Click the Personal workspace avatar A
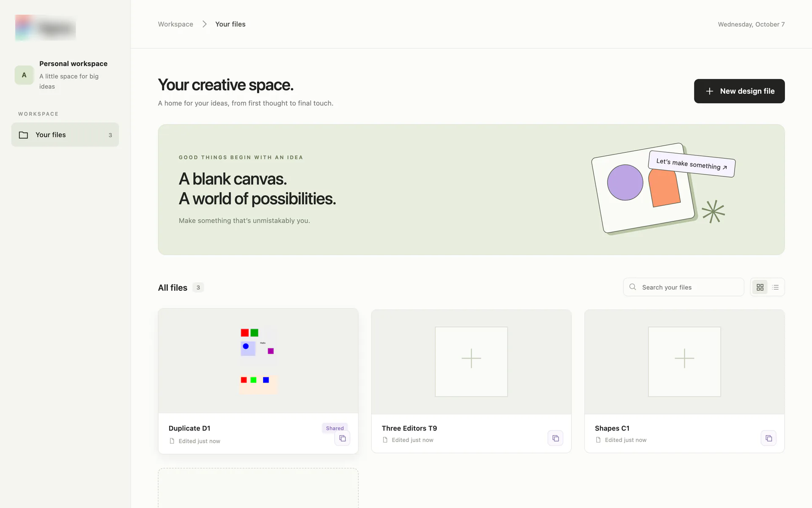The height and width of the screenshot is (508, 812). [x=24, y=75]
